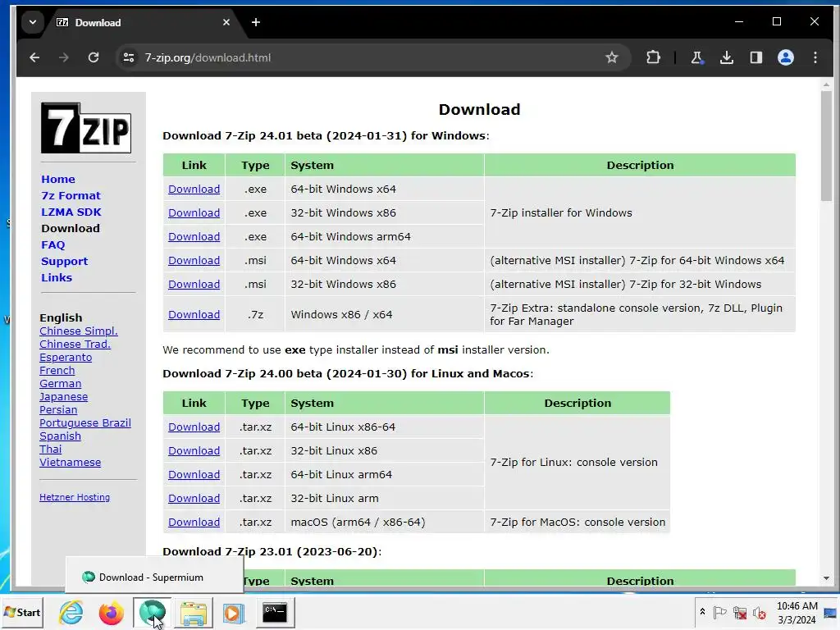840x630 pixels.
Task: Switch language to Chinese Trad.
Action: [75, 344]
